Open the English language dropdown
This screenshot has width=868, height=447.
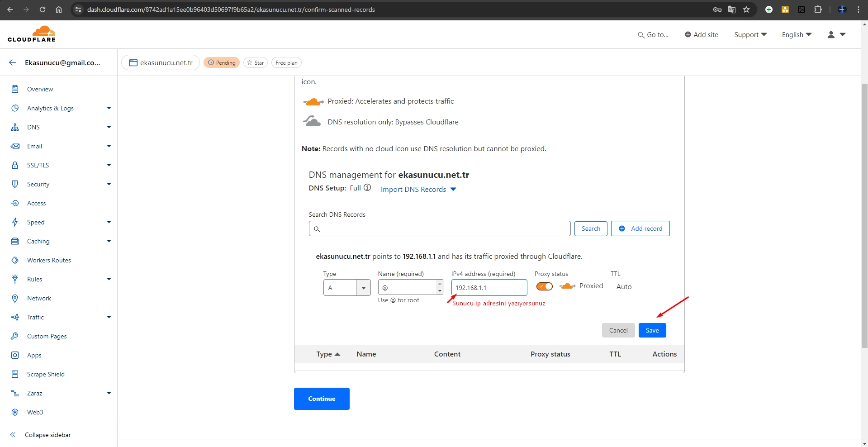(x=797, y=35)
